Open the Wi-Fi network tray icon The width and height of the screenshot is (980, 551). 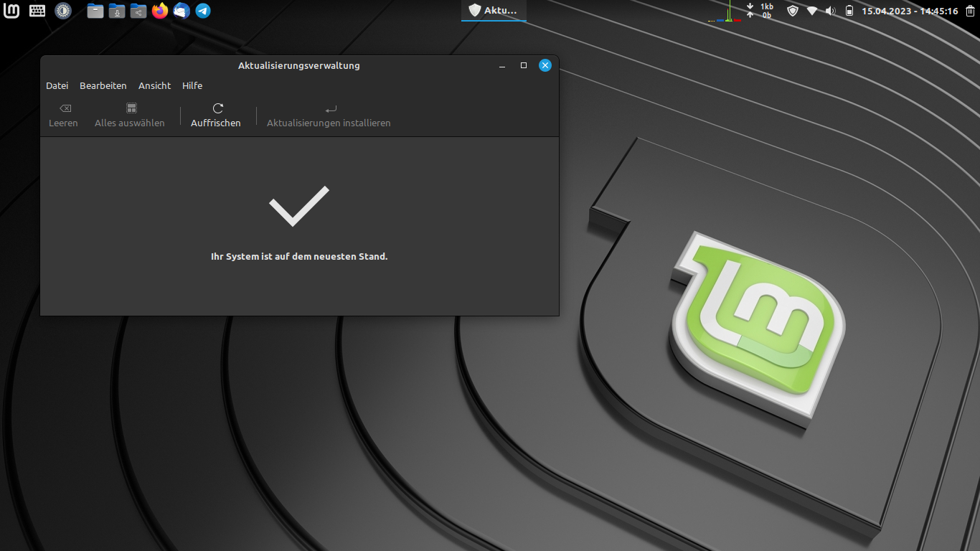(x=812, y=11)
